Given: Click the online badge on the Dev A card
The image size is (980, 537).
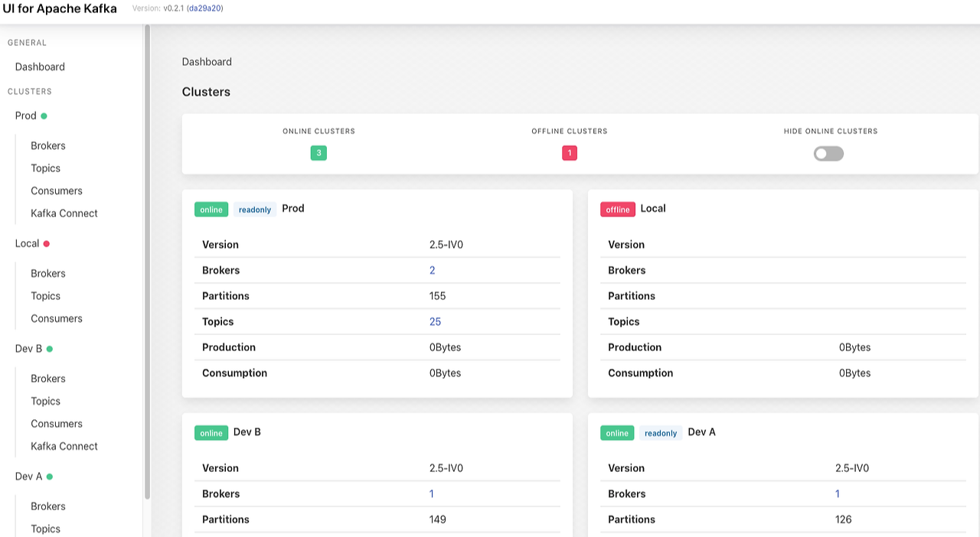Looking at the screenshot, I should point(617,433).
